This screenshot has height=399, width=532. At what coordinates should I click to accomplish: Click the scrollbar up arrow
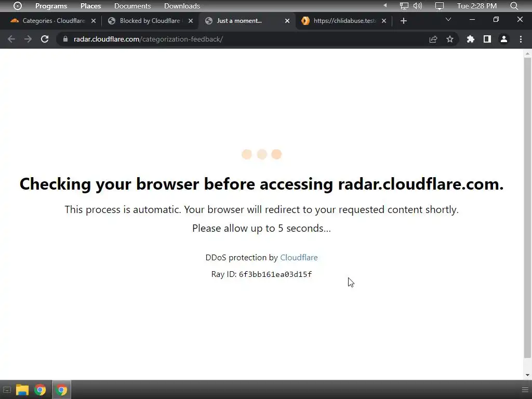click(x=527, y=54)
